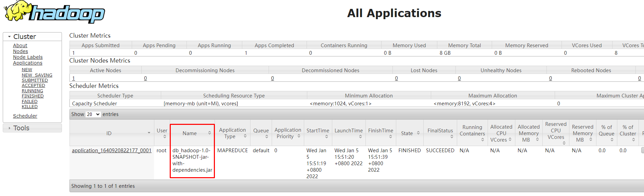644x196 pixels.
Task: Click the MAPREDUCE application type cell
Action: [232, 151]
